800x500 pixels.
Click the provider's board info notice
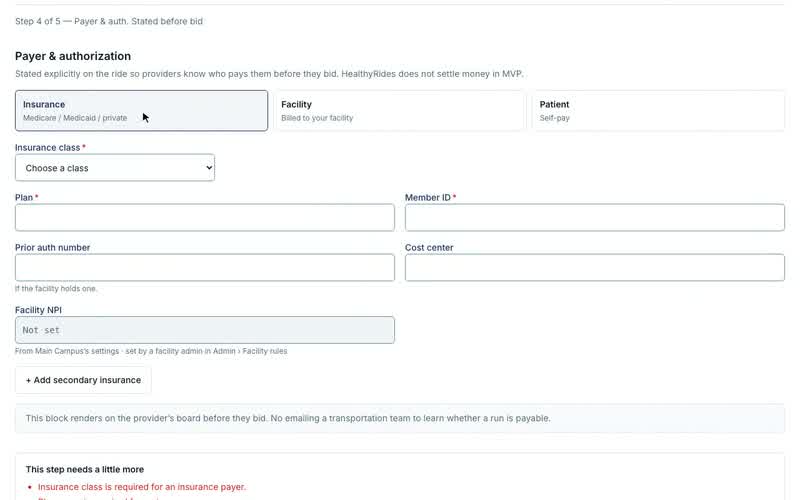[400, 418]
